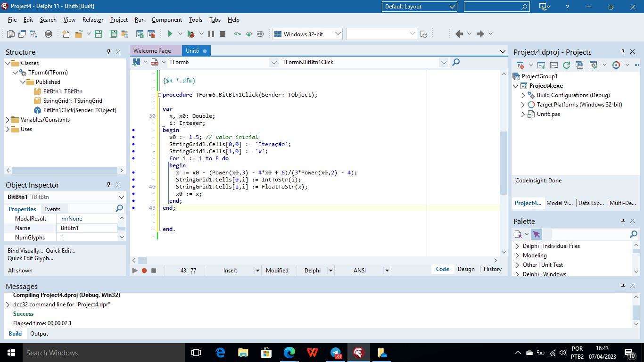Click the Open Project icon
This screenshot has width=644, height=362.
125,34
